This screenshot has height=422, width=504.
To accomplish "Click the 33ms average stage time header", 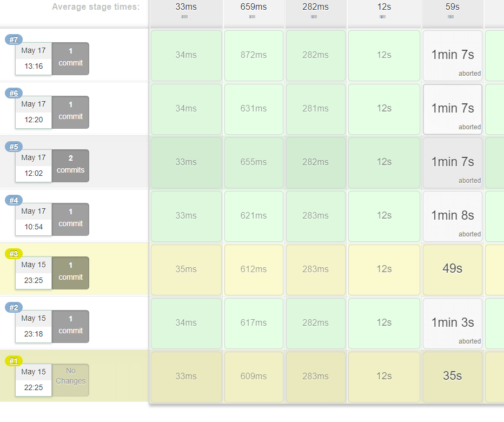I will [x=185, y=7].
